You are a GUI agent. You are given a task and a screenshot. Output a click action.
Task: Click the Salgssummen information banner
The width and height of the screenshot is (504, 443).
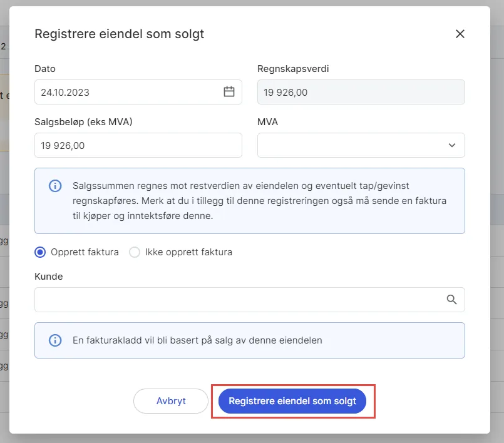coord(249,199)
